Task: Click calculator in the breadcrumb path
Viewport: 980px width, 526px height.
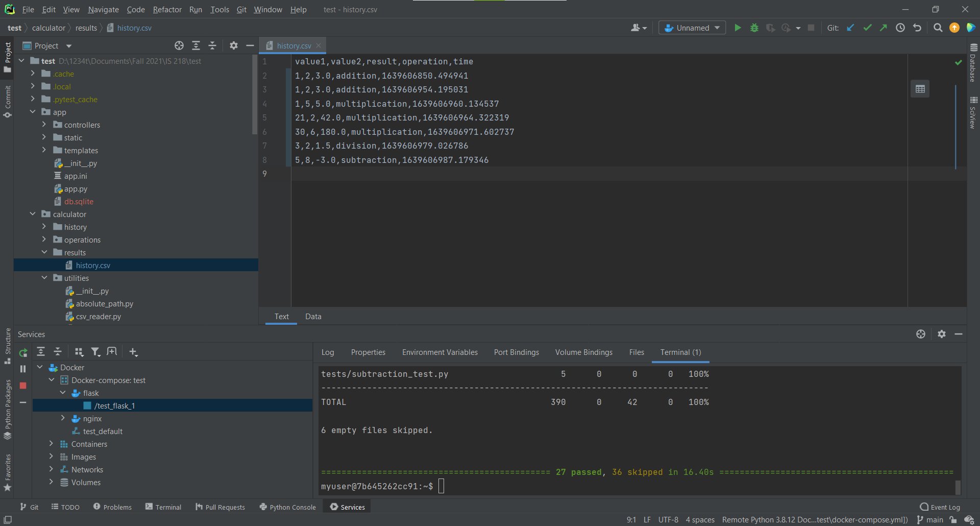Action: click(x=48, y=28)
